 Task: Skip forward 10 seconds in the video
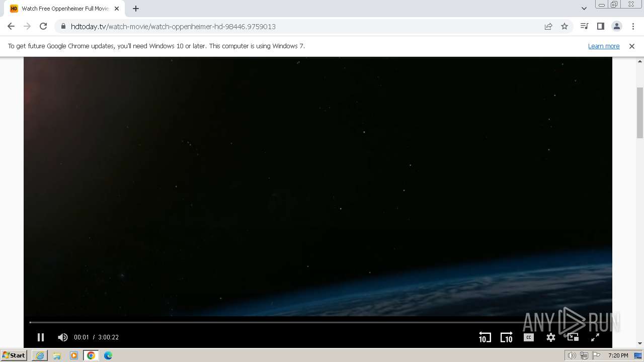point(506,337)
